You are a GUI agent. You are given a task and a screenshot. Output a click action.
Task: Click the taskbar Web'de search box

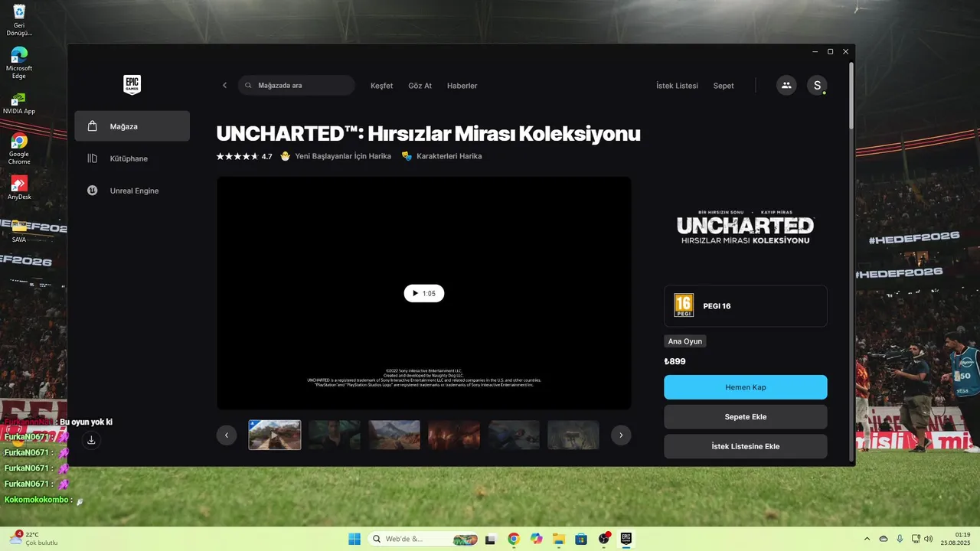coord(423,539)
